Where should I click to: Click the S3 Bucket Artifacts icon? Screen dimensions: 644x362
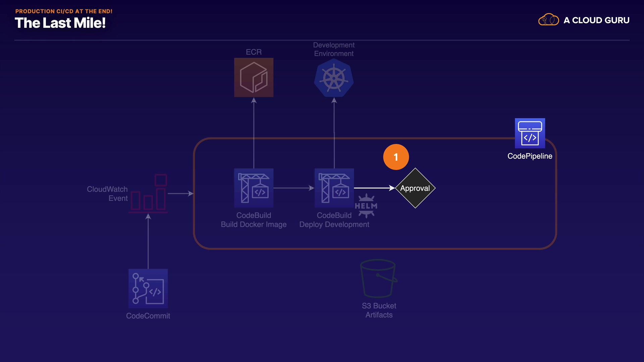(x=378, y=278)
